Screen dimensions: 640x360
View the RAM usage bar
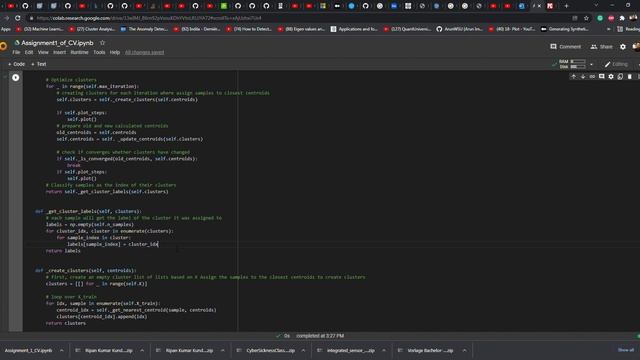578,62
